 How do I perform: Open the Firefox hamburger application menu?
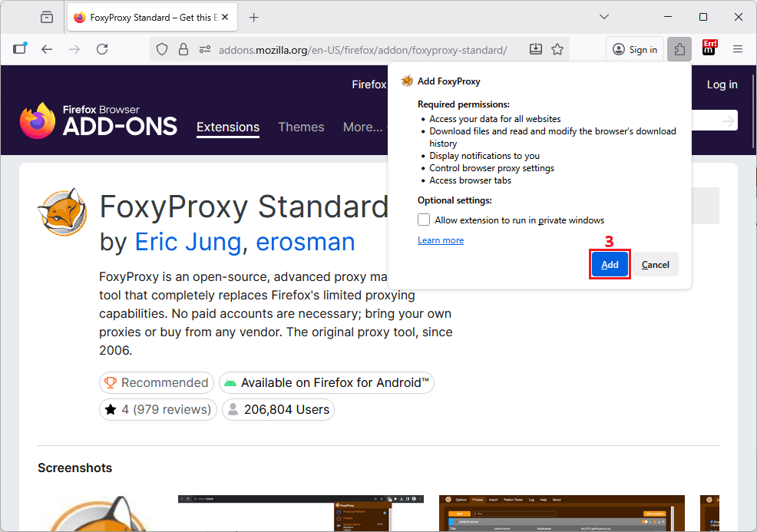[738, 49]
